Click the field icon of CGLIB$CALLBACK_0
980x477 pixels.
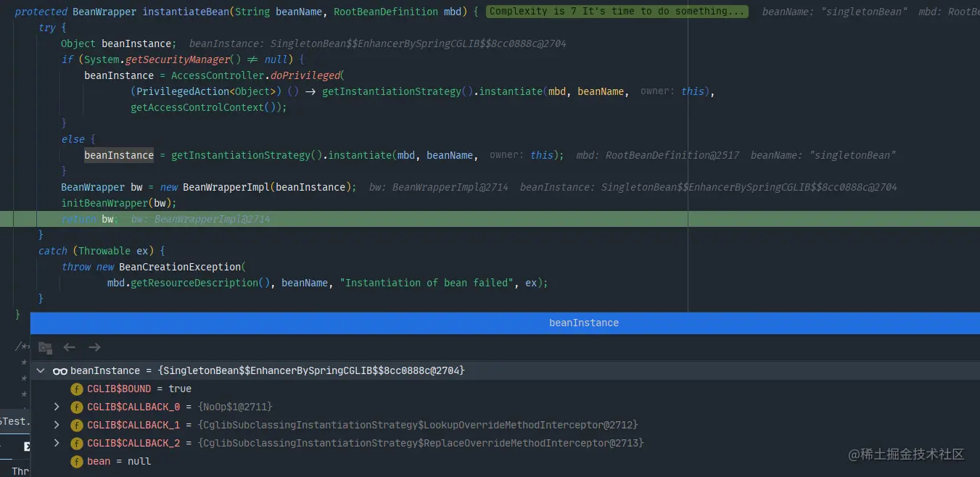[77, 407]
